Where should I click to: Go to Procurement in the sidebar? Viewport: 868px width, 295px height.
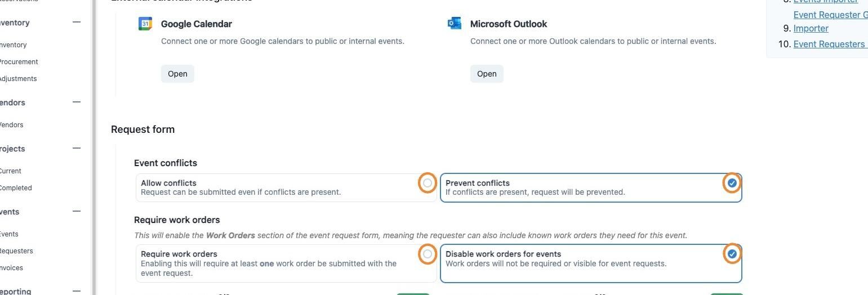pos(19,62)
